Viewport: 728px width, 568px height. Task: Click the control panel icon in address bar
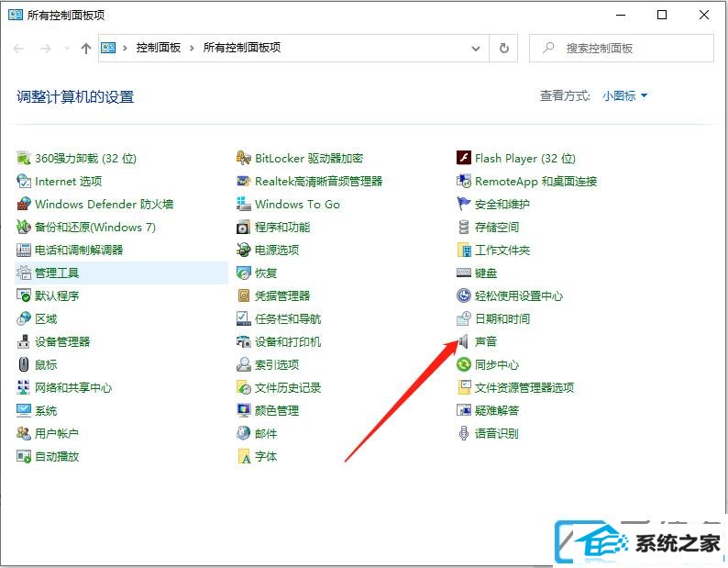tap(108, 48)
